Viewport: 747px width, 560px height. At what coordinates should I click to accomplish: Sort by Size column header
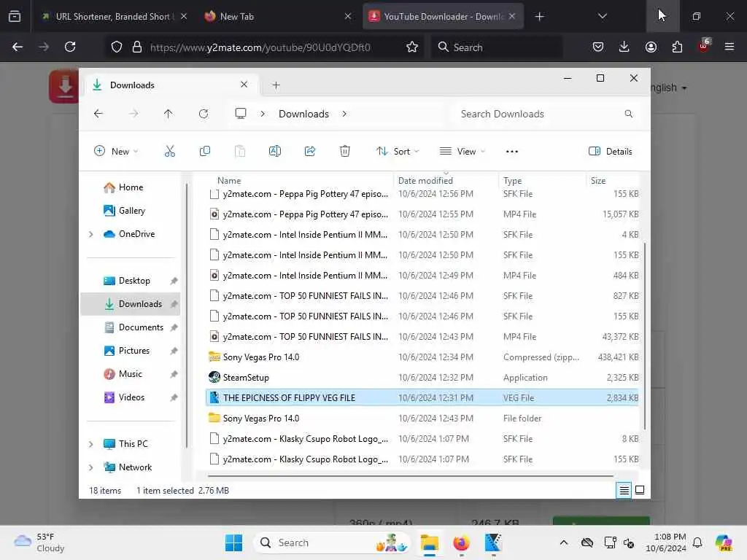pos(613,181)
